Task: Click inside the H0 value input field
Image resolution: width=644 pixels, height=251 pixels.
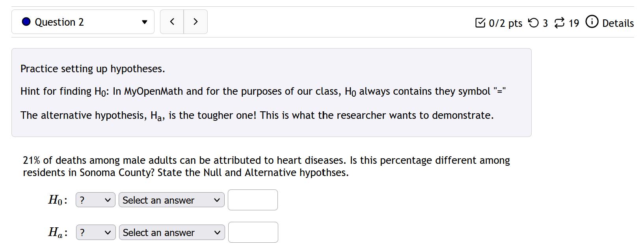Action: (x=252, y=200)
